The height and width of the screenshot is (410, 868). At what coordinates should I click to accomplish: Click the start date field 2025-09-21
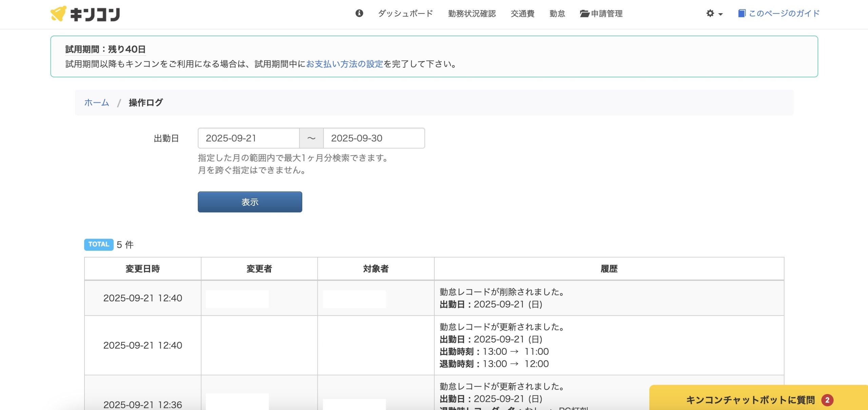(249, 138)
